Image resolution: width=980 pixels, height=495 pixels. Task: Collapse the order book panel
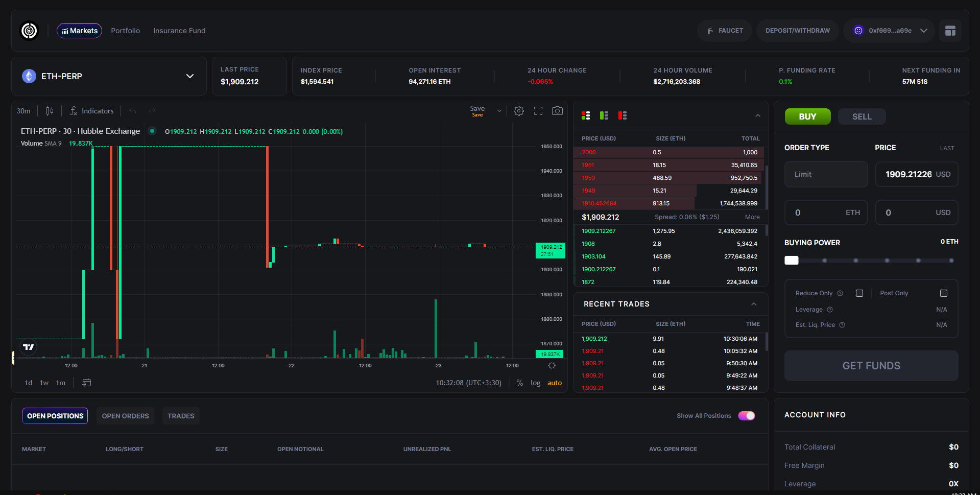click(758, 116)
